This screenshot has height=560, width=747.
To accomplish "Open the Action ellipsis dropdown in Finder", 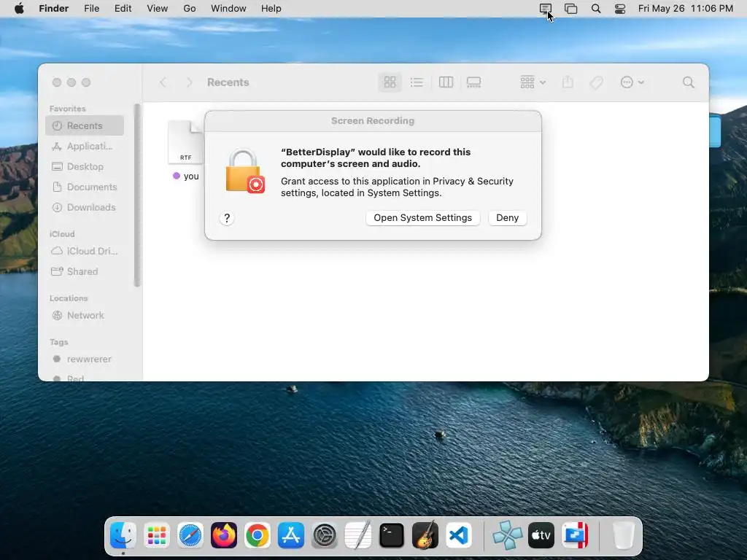I will (x=632, y=82).
